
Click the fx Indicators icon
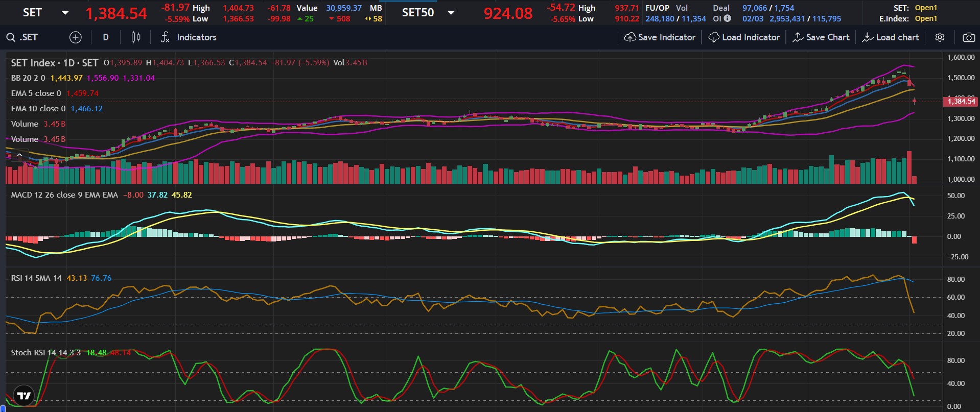[165, 37]
